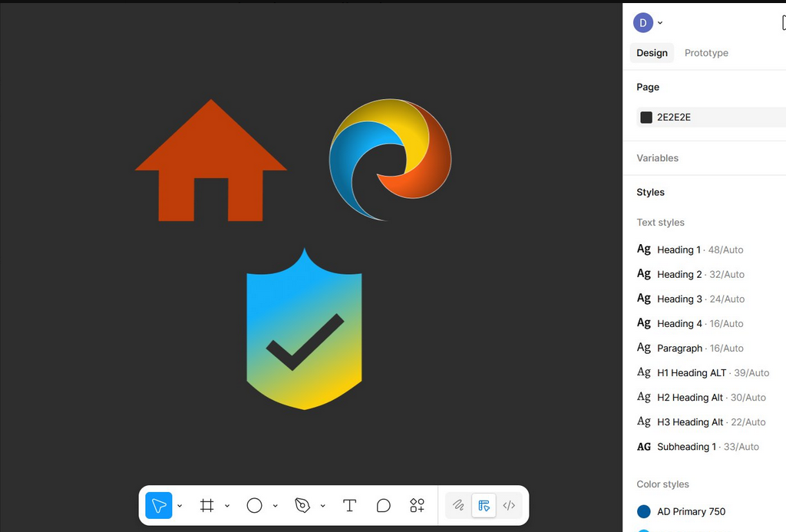Open the Frame tool options dropdown
Viewport: 786px width, 532px height.
tap(227, 506)
